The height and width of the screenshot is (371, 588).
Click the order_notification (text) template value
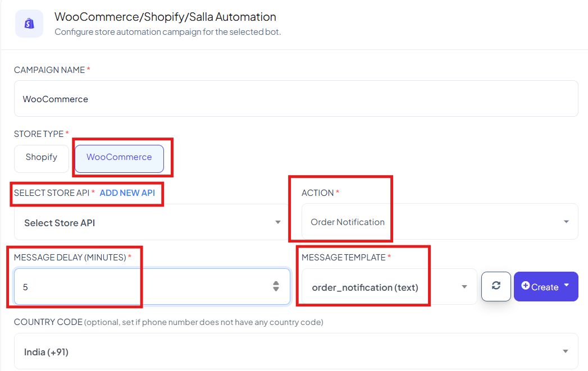tap(365, 287)
